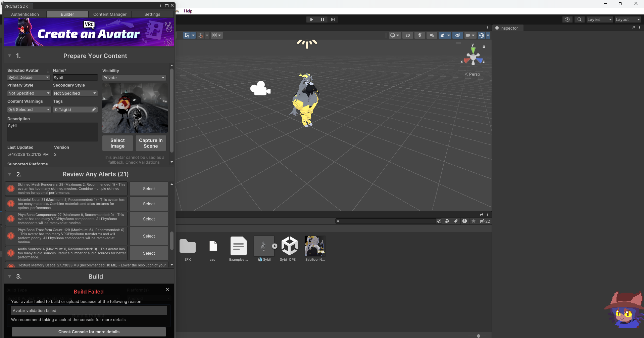Viewport: 644px width, 338px height.
Task: Click Check Console for more details
Action: click(x=89, y=332)
